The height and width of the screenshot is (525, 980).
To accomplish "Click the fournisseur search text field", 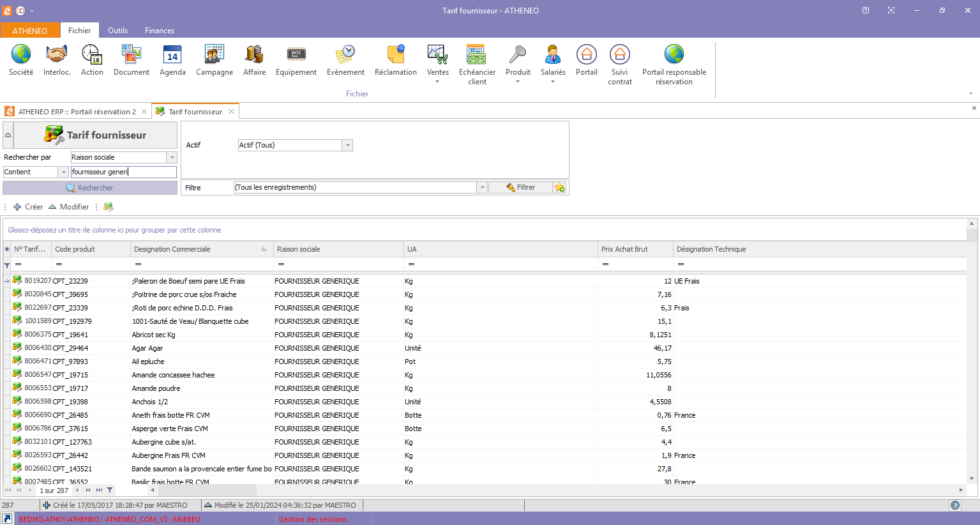I will point(123,172).
